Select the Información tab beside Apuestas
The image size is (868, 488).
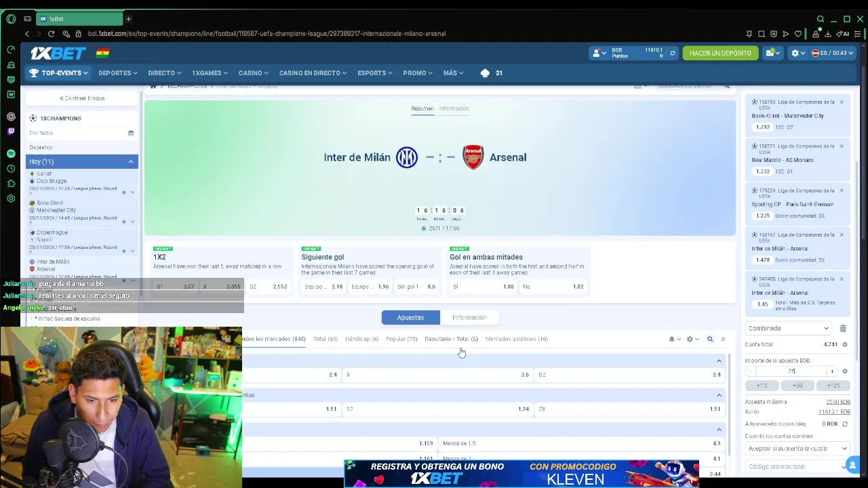tap(469, 317)
